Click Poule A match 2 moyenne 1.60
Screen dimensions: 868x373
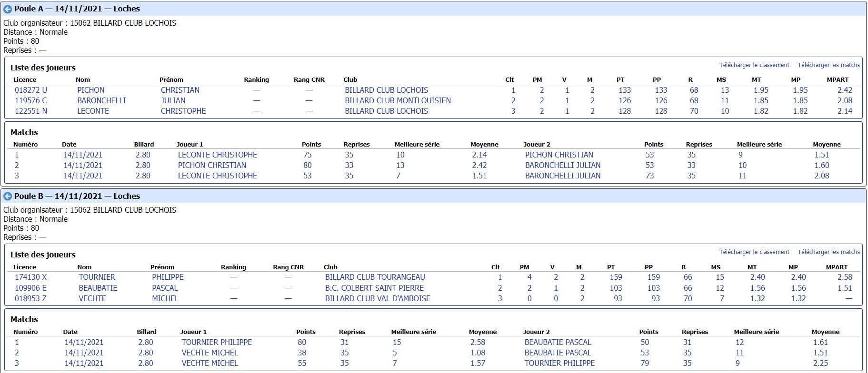tap(822, 166)
